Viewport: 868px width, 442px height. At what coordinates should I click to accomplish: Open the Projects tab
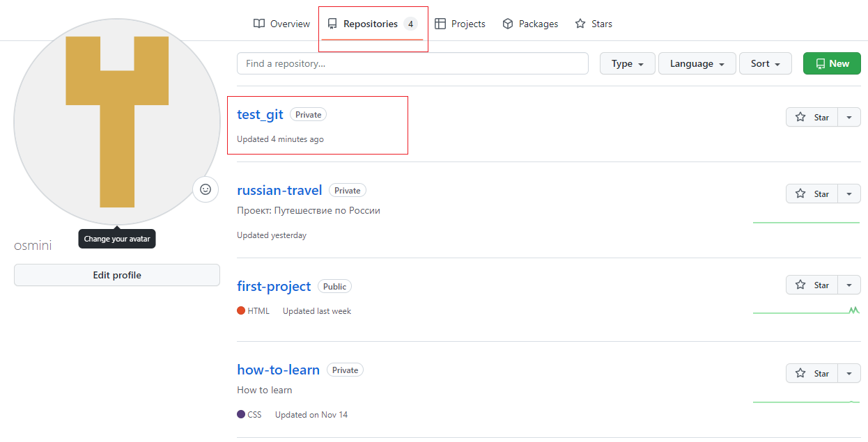[x=460, y=24]
